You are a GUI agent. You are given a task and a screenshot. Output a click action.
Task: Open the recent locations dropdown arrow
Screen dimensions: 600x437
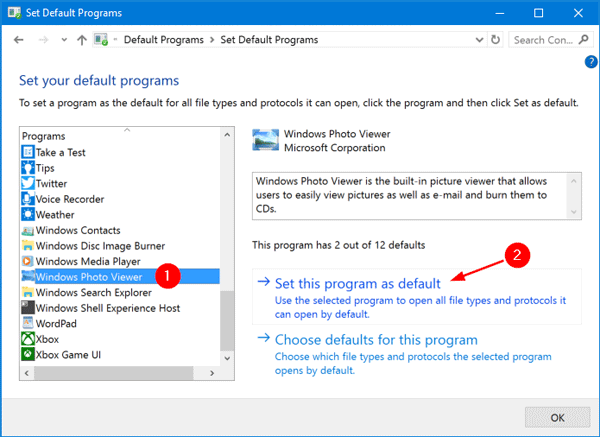(x=64, y=40)
